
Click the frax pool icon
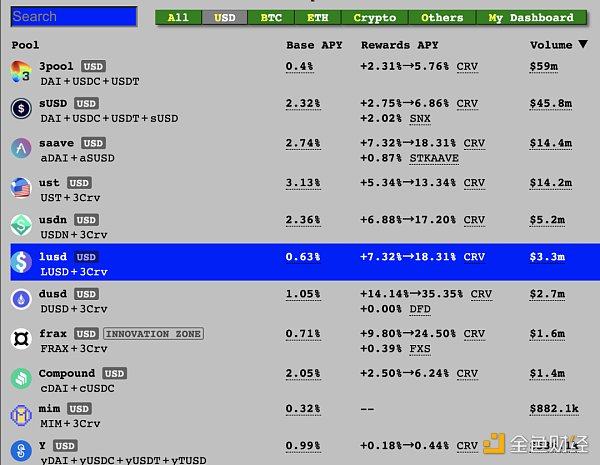coord(21,339)
